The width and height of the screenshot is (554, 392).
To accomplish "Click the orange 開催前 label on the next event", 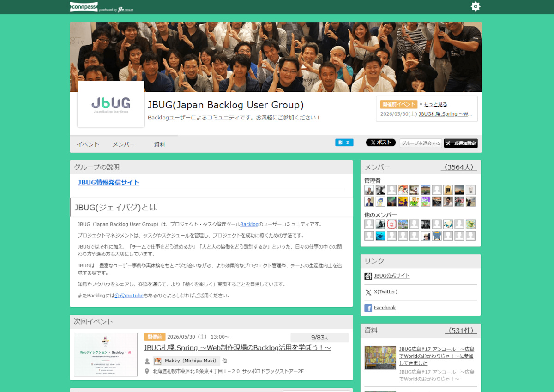I will [155, 337].
